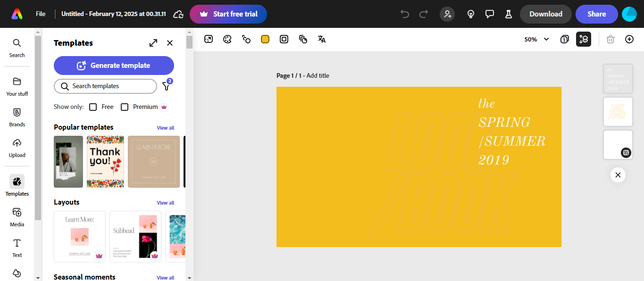Close the Templates panel
The image size is (644, 281).
pos(170,43)
